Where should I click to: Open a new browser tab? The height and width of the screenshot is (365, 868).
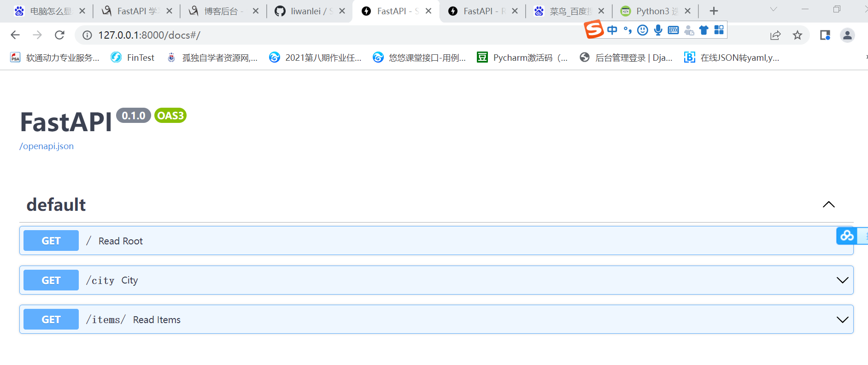714,11
